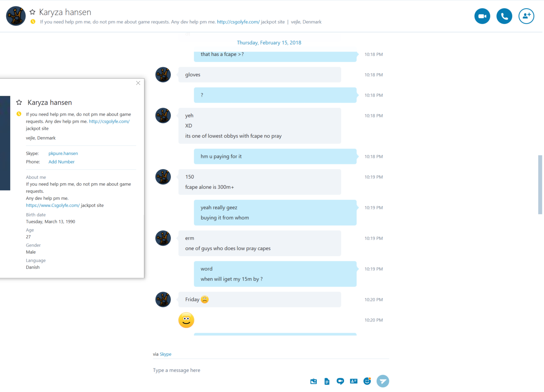
Task: Attach a file with the document icon
Action: [x=327, y=381]
